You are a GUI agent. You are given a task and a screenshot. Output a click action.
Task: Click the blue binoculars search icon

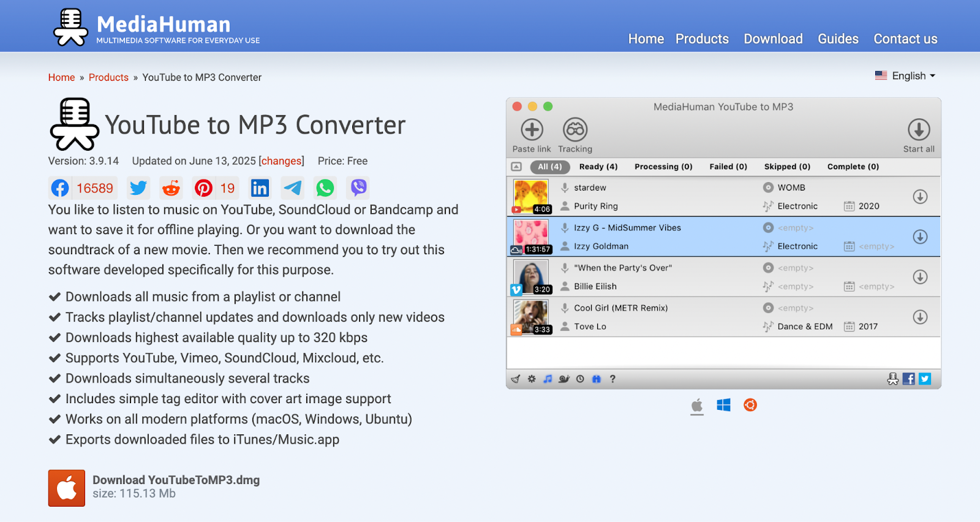point(597,379)
